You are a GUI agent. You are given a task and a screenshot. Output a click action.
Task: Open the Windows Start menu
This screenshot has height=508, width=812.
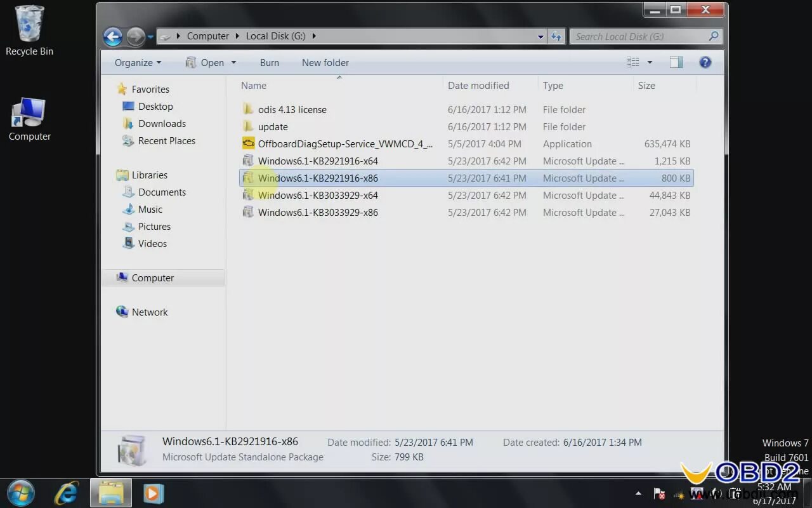tap(20, 493)
